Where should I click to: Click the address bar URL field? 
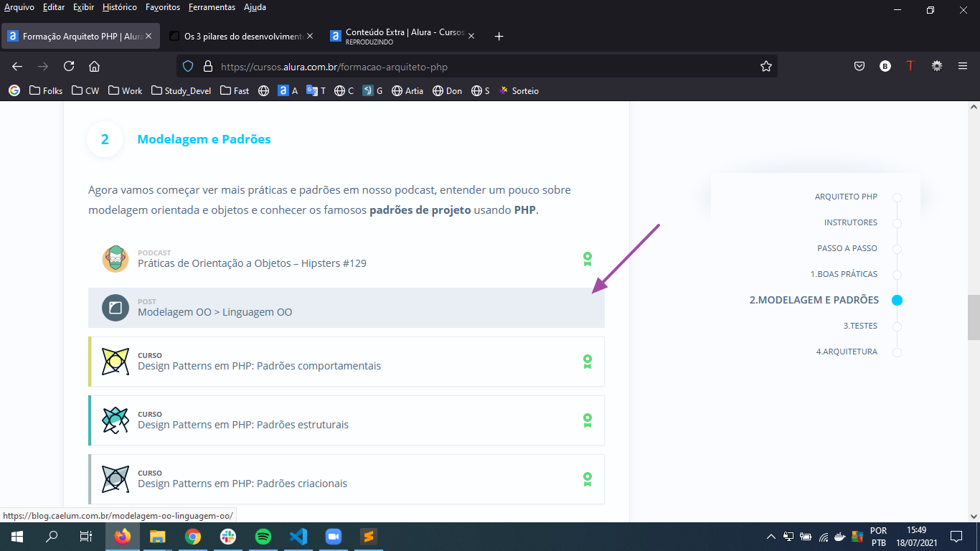[477, 66]
